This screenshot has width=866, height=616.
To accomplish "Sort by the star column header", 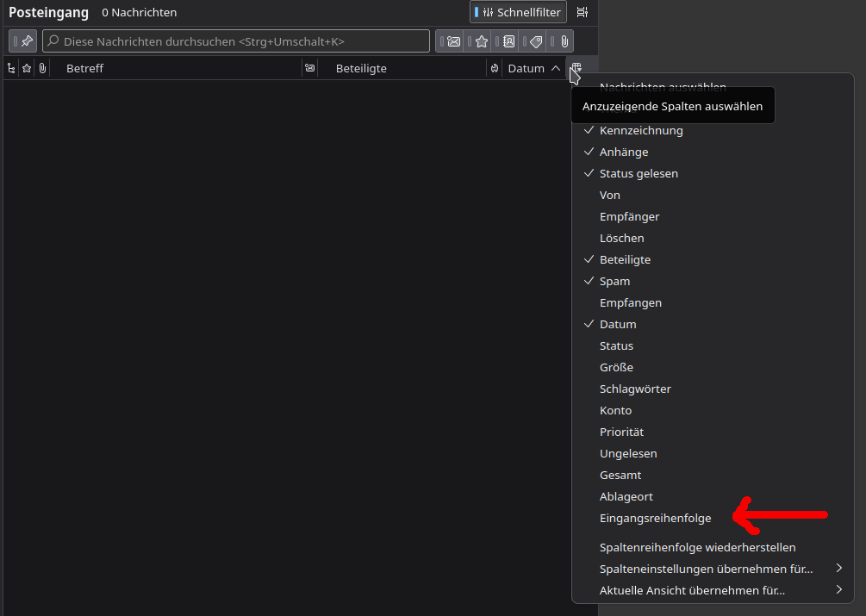I will click(x=27, y=68).
